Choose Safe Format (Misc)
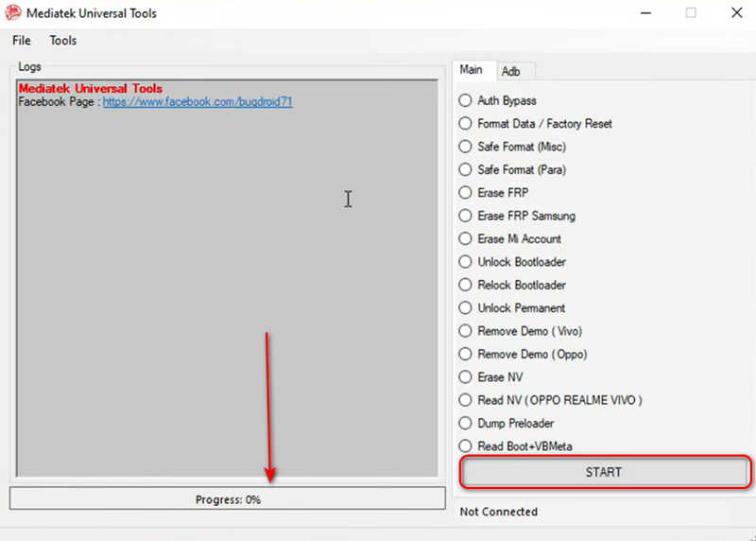The width and height of the screenshot is (756, 541). [x=512, y=147]
